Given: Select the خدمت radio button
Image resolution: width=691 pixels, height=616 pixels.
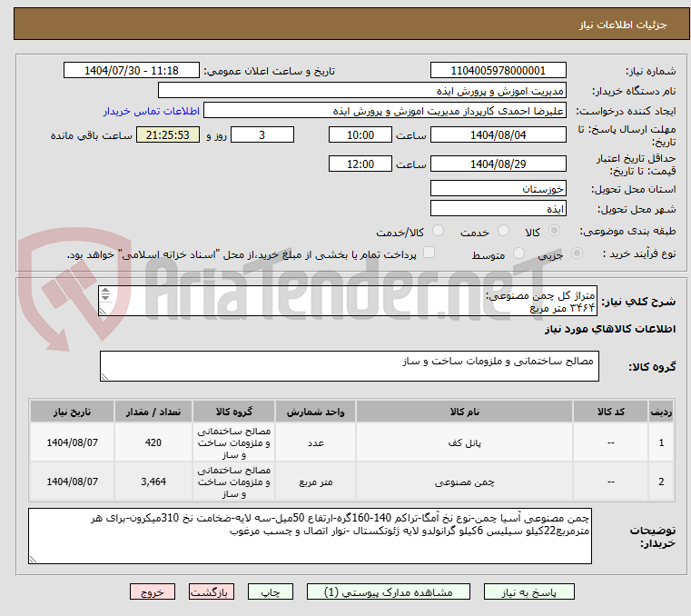Looking at the screenshot, I should coord(503,231).
